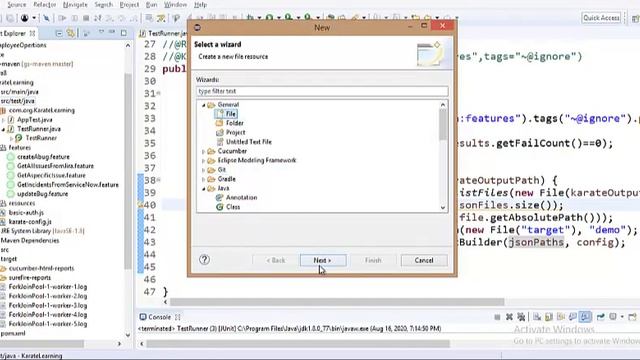Open the Project menu
Viewport: 640px width, 360px height.
[129, 4]
